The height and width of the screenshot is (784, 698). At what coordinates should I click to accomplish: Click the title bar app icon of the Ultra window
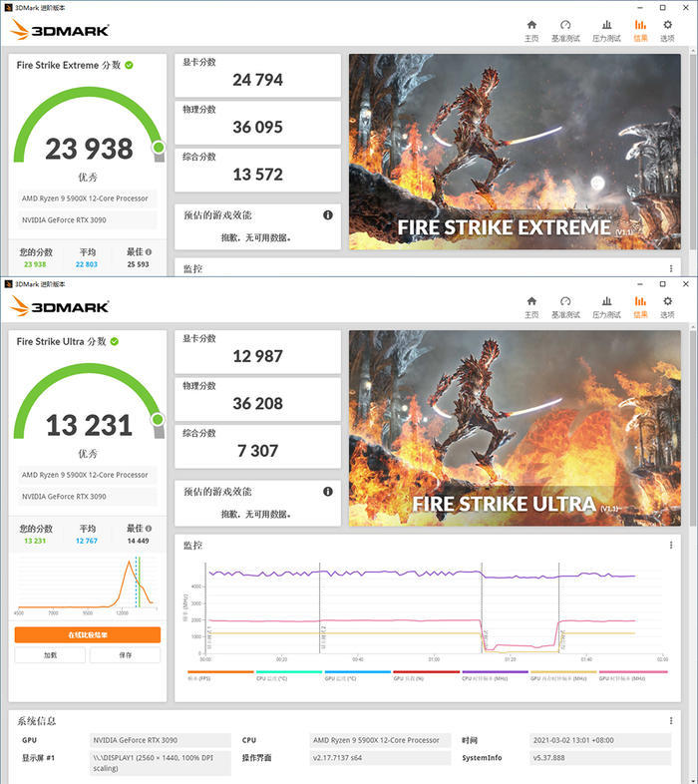pos(8,284)
